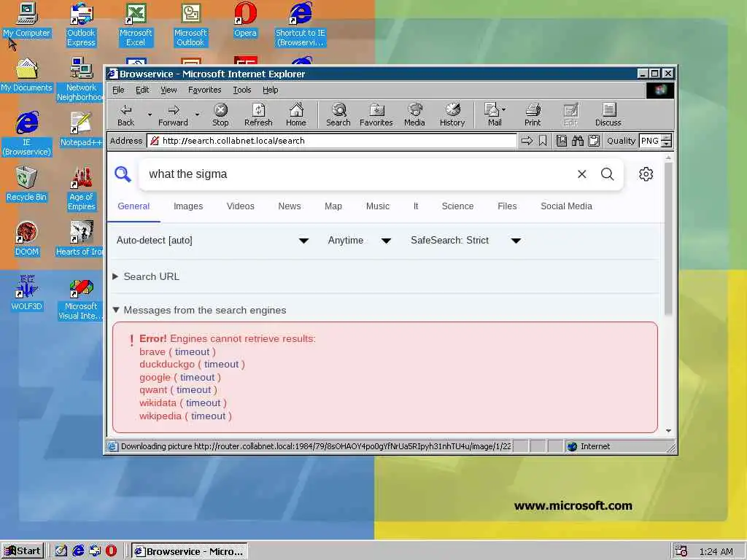This screenshot has height=560, width=747.
Task: Select Notepad++ desktop icon
Action: click(82, 130)
